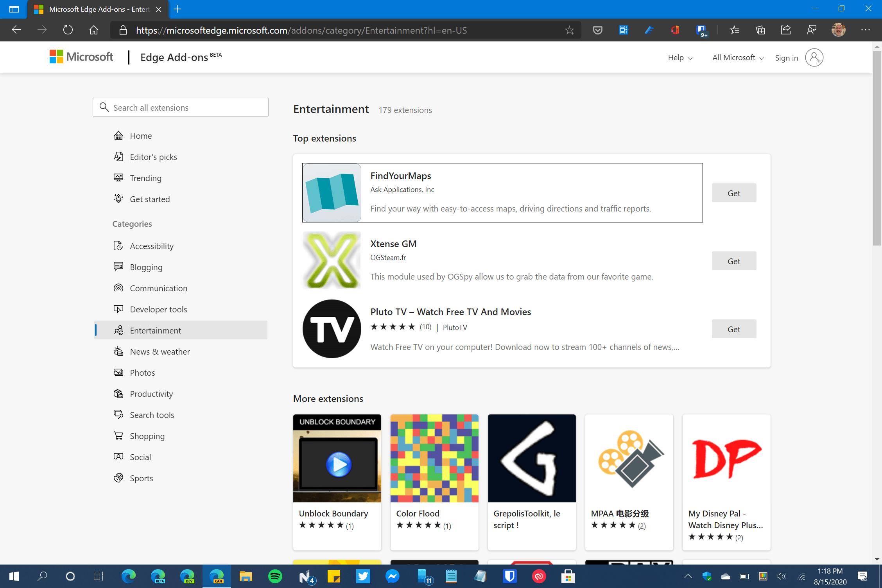This screenshot has height=588, width=882.
Task: Click Get for the FindYourMaps extension
Action: tap(733, 193)
